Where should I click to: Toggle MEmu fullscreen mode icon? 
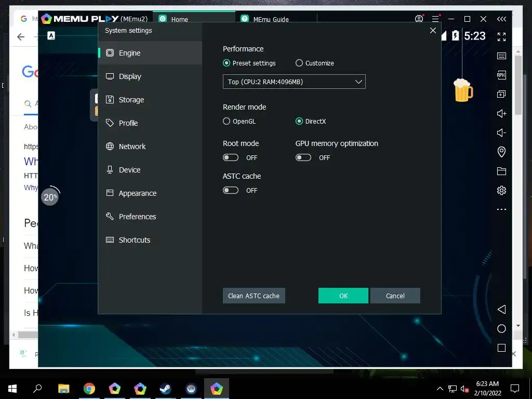pyautogui.click(x=501, y=37)
